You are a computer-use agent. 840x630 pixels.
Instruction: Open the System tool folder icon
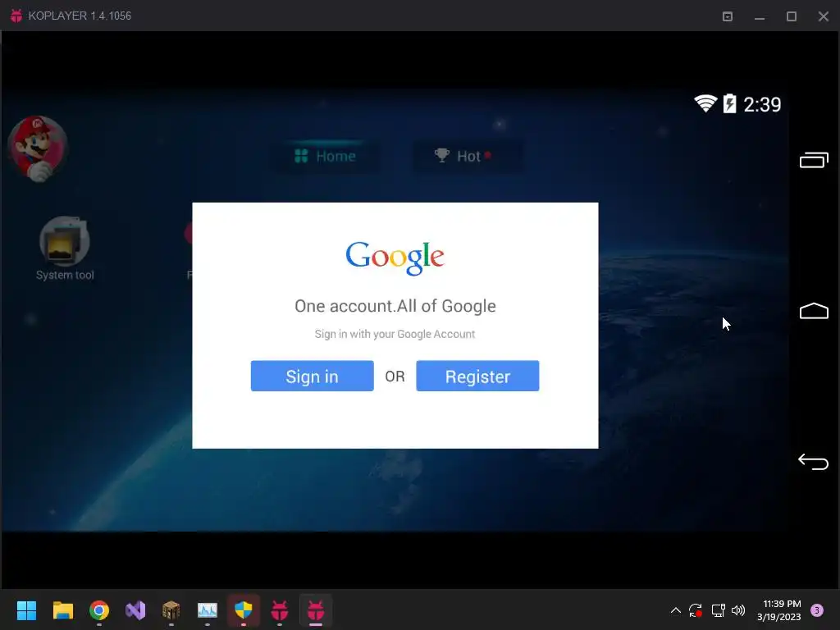click(x=65, y=241)
